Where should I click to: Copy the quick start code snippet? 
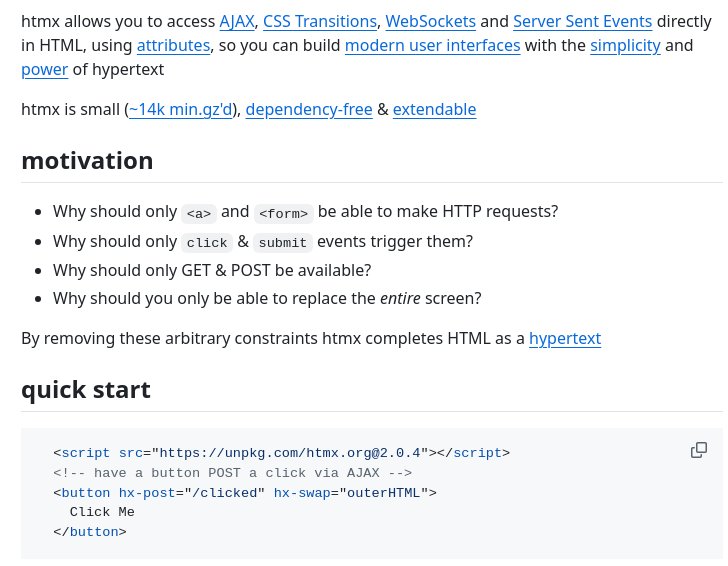[x=699, y=450]
